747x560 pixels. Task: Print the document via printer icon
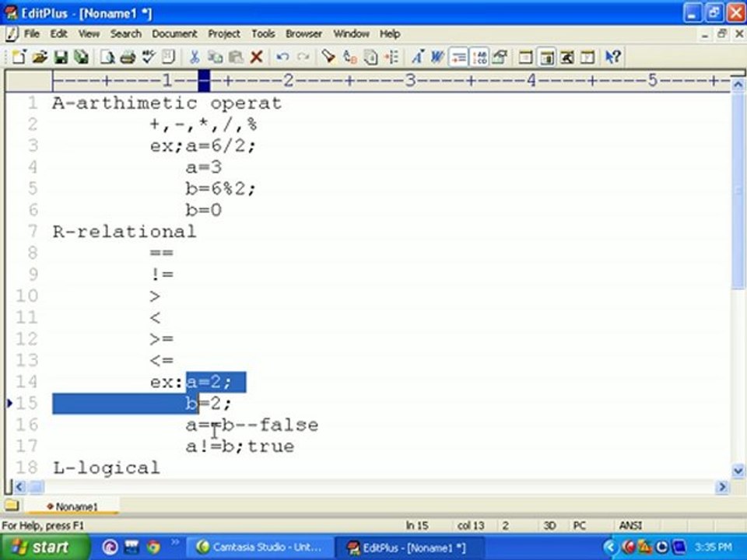click(x=128, y=57)
